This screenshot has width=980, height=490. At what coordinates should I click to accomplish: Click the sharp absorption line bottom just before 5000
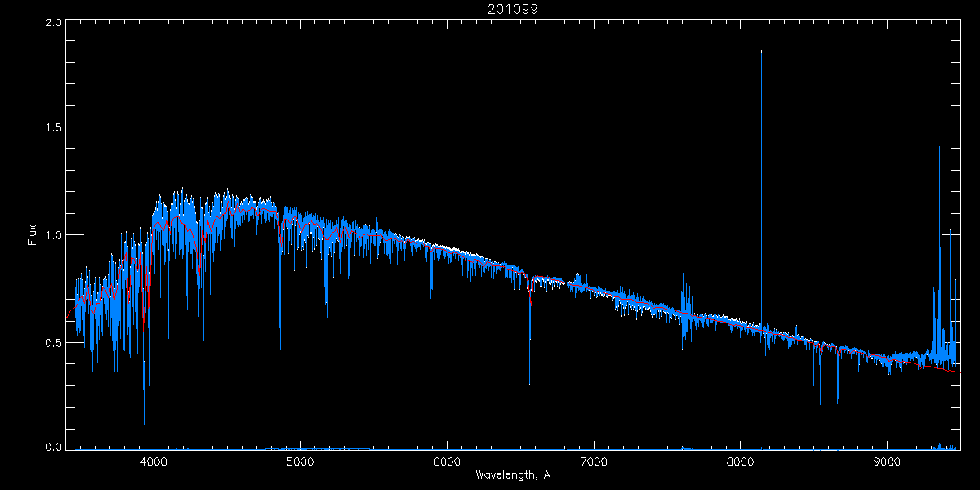pos(280,347)
